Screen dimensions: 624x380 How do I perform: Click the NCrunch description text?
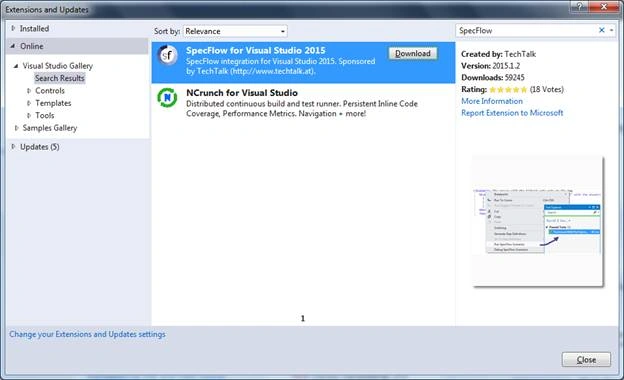tap(302, 109)
